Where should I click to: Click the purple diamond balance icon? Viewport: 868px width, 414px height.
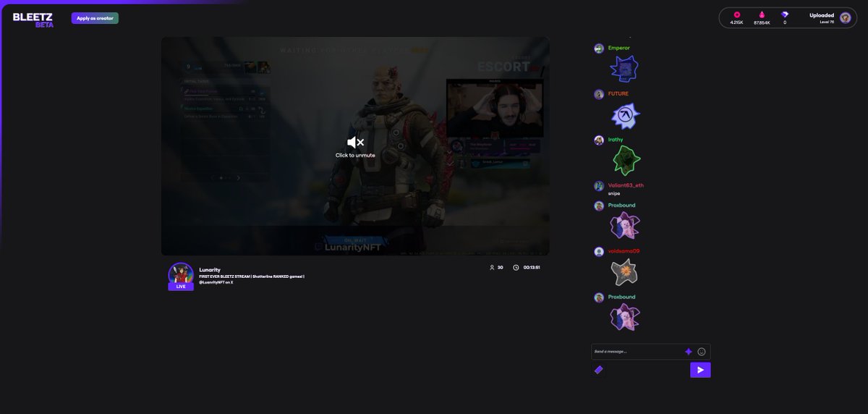785,14
